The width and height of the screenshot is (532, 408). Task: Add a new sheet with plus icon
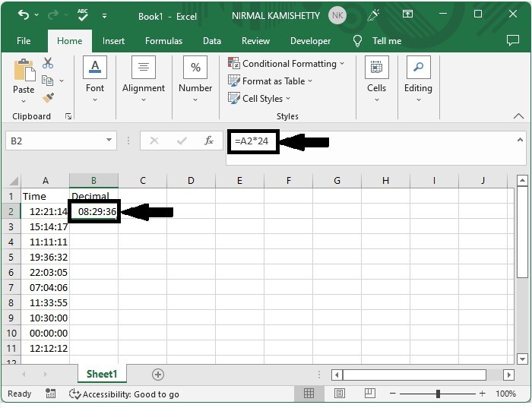158,375
